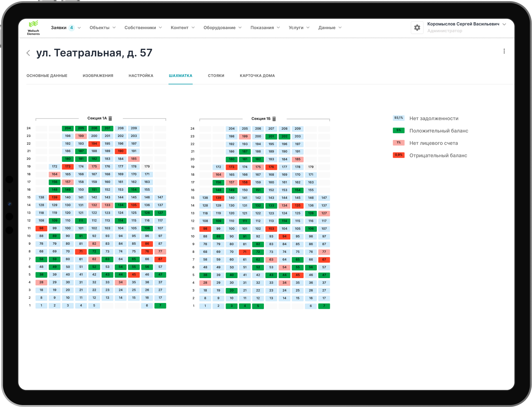
Task: Open apartment 172 in Секция 1Б
Action: pos(218,167)
